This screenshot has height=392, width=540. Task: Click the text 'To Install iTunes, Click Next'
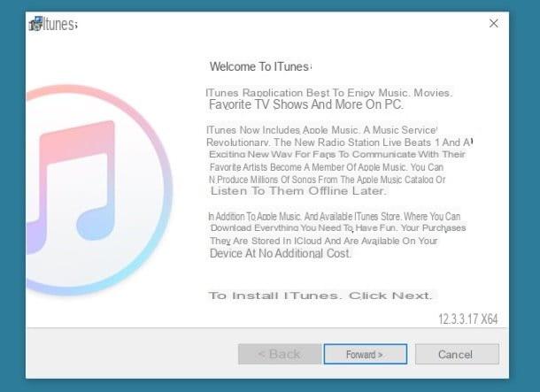[x=320, y=296]
